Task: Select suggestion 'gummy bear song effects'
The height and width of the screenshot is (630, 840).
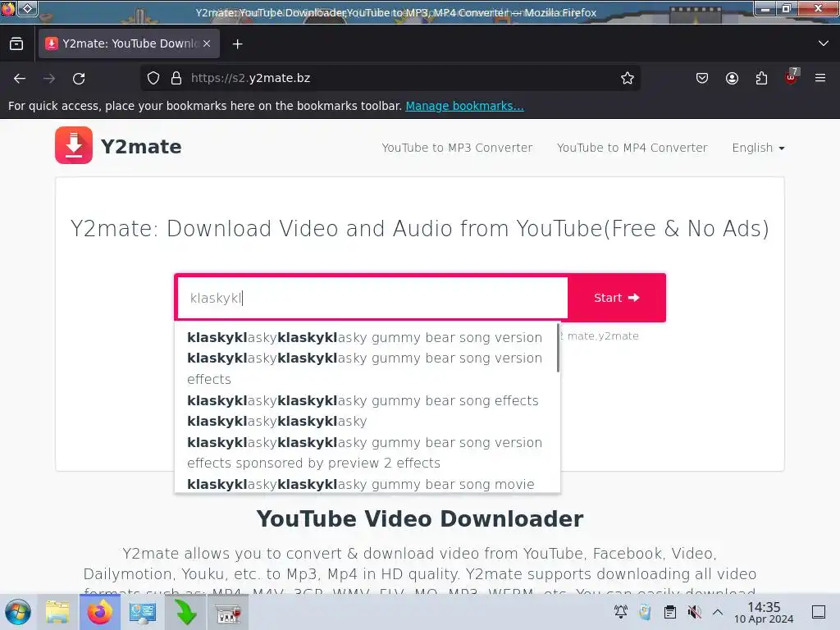Action: [x=363, y=400]
